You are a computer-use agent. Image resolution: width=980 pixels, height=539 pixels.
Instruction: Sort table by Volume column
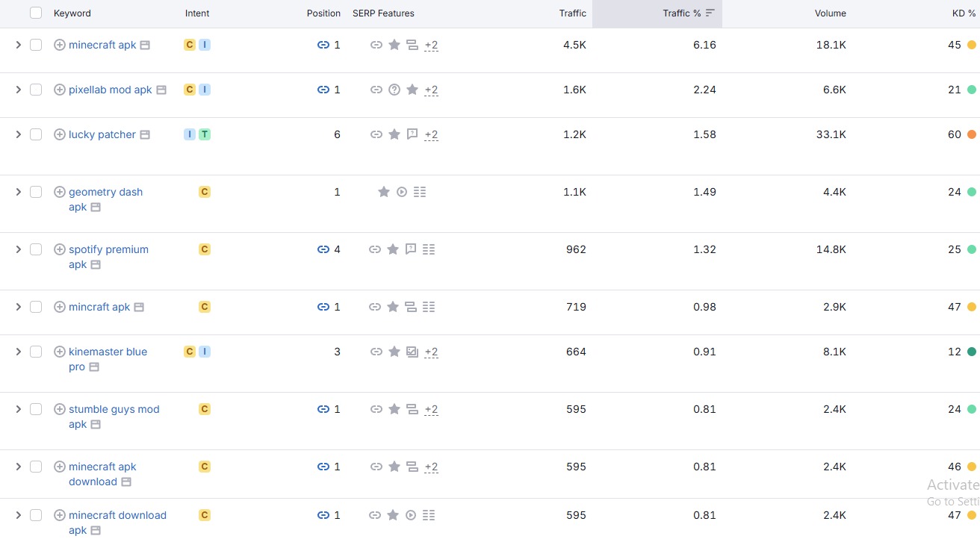click(830, 13)
